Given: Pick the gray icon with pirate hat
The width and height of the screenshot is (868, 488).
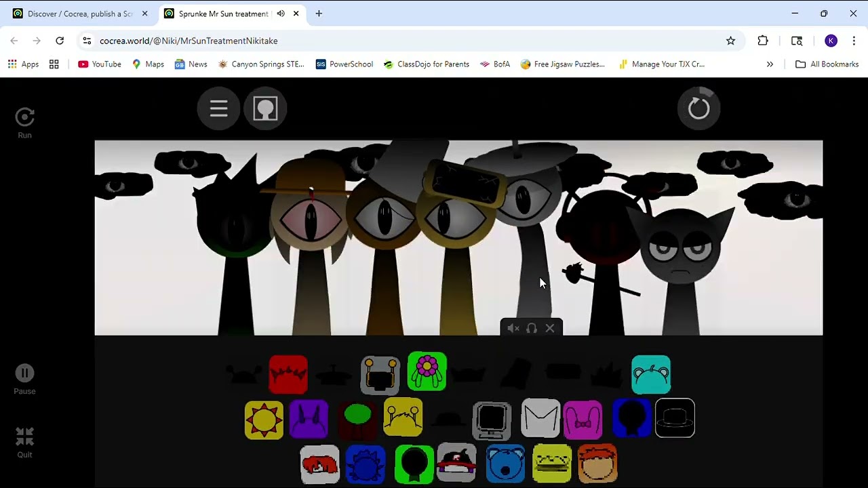Looking at the screenshot, I should coord(456,463).
